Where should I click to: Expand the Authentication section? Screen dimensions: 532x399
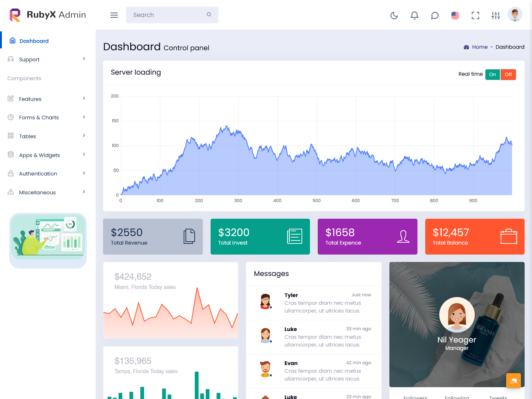[x=38, y=173]
